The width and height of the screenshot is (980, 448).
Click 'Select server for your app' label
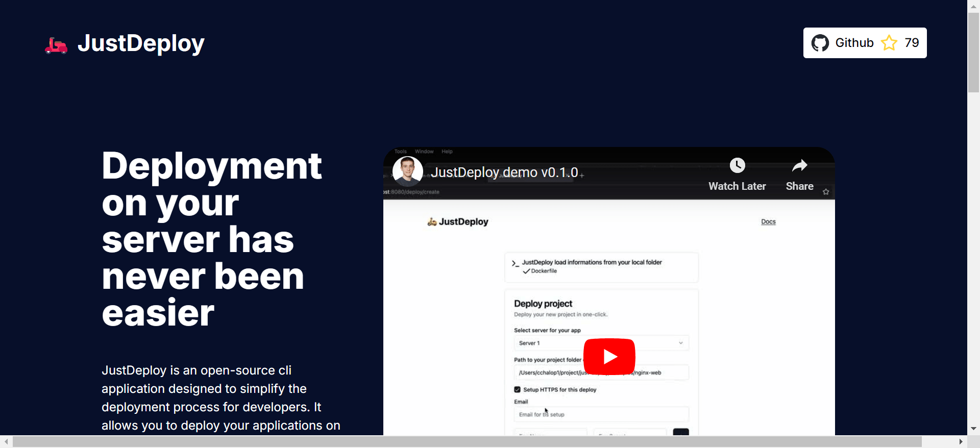[x=547, y=330]
